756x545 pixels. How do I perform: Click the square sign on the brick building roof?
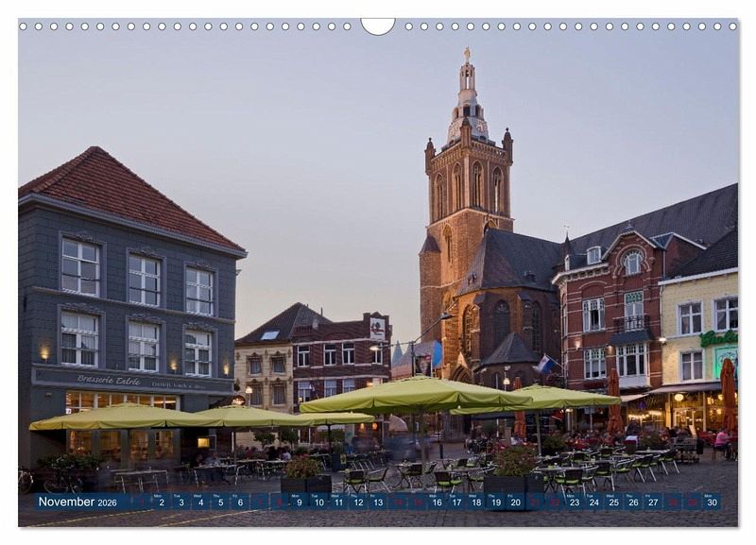coord(377,330)
